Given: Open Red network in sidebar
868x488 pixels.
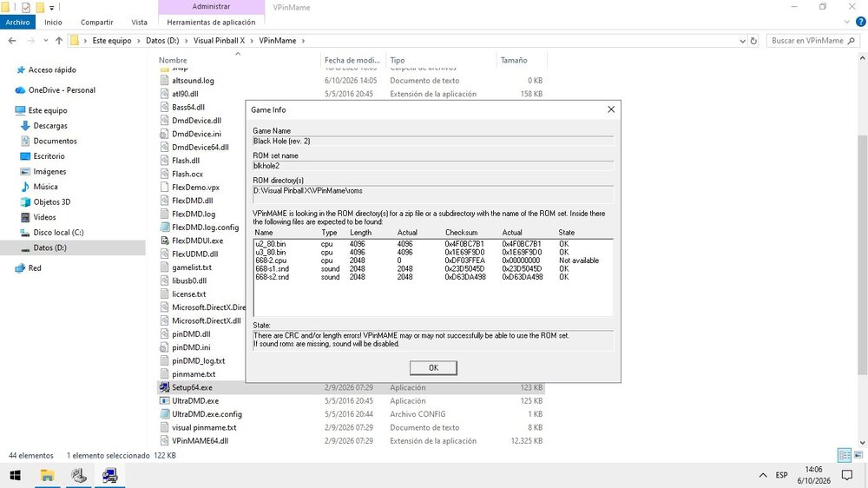Looking at the screenshot, I should pos(35,267).
